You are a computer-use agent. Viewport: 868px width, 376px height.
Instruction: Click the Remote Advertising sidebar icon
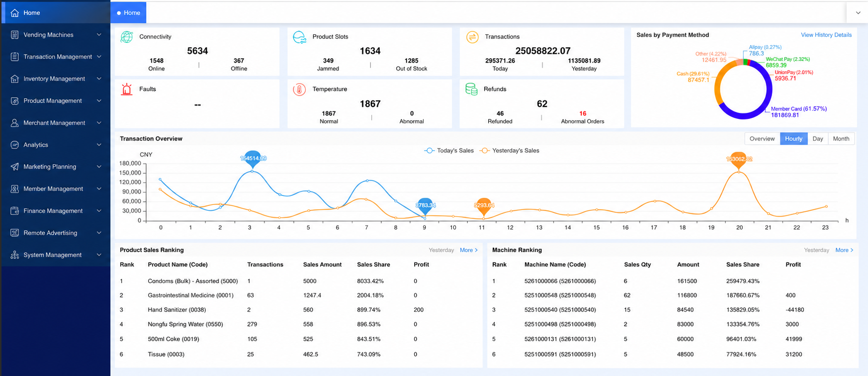[14, 233]
